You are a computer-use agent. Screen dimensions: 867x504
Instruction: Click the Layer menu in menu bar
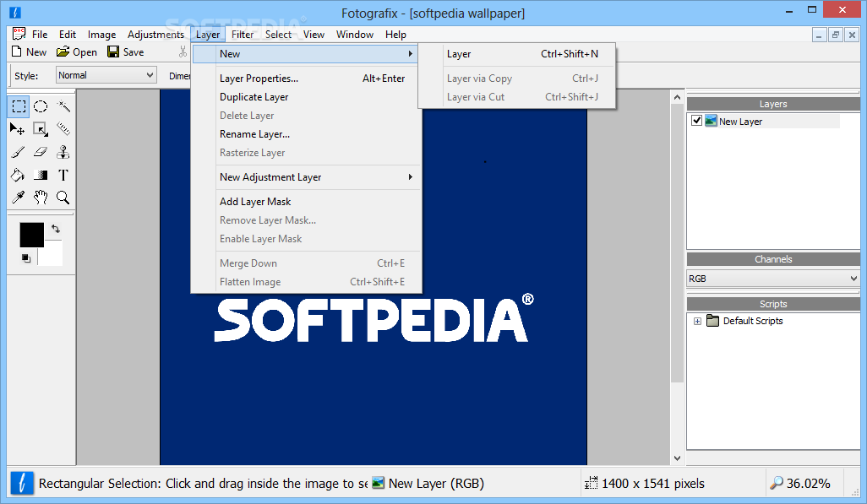[208, 35]
